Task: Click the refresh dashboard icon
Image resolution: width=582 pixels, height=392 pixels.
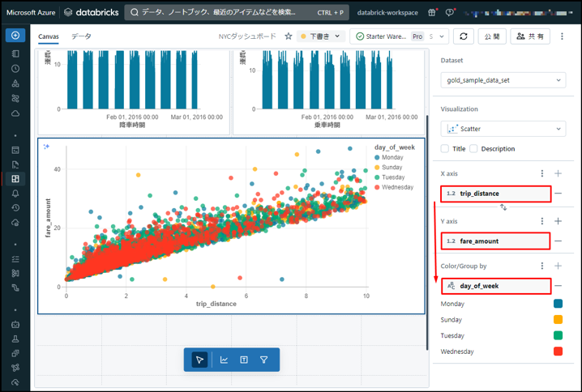Action: [464, 36]
